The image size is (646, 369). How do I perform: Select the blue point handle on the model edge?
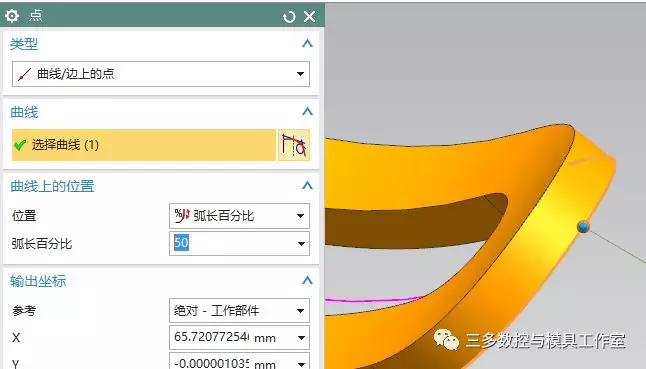point(583,227)
